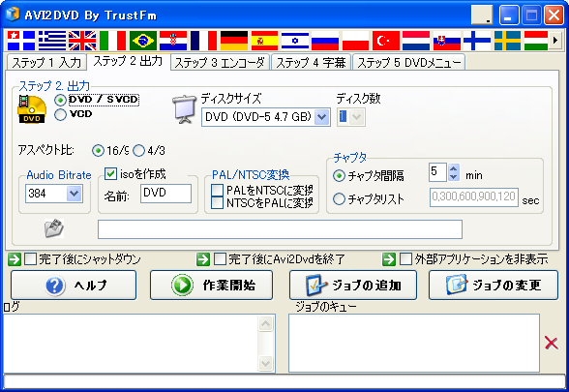Select the Spanish flag language
The height and width of the screenshot is (392, 569).
(264, 41)
